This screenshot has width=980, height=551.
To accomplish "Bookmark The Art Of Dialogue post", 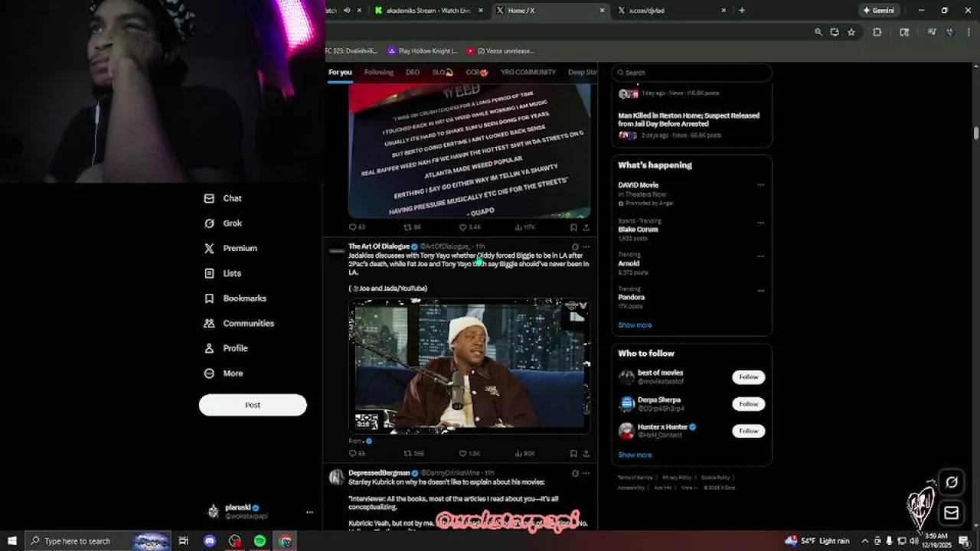I will point(573,454).
